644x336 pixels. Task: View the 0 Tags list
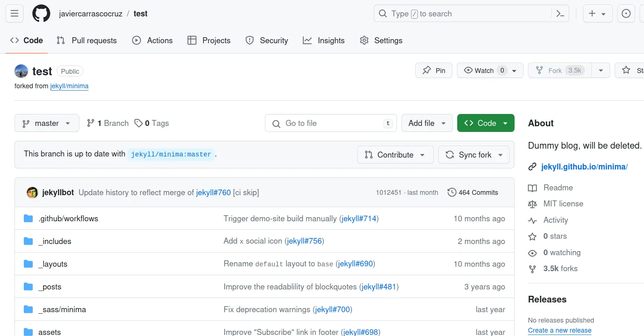point(152,123)
